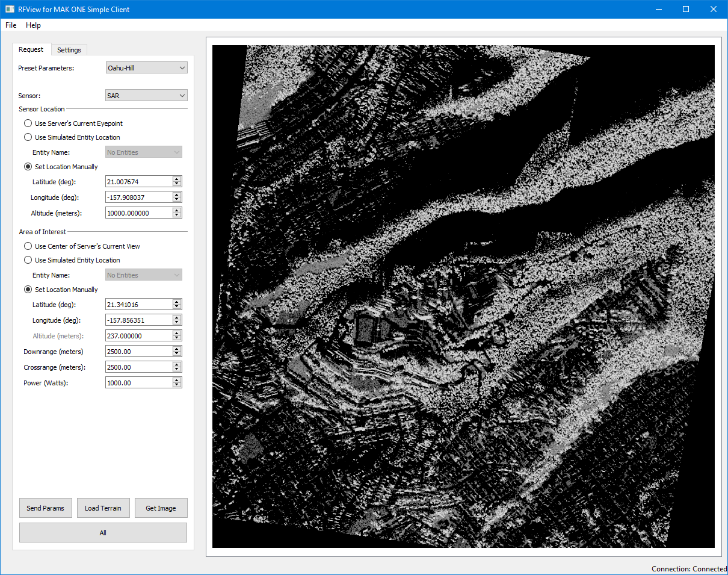Switch to the Settings tab
728x575 pixels.
coord(69,50)
